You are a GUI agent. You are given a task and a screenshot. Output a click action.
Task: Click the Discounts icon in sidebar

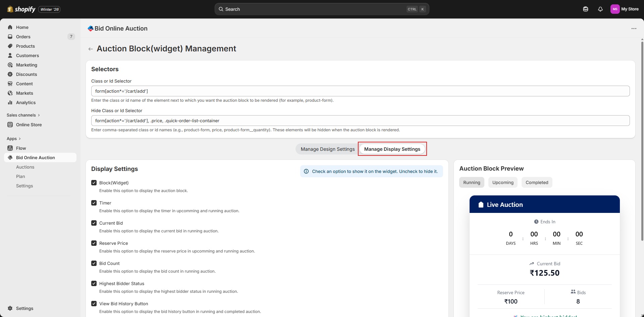coord(10,74)
